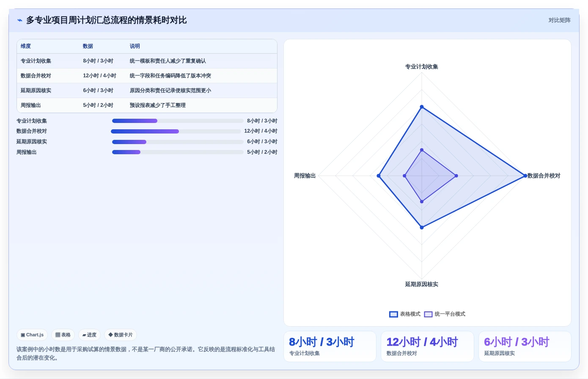Select table cell 专业计划收集
588x379 pixels.
(x=36, y=61)
